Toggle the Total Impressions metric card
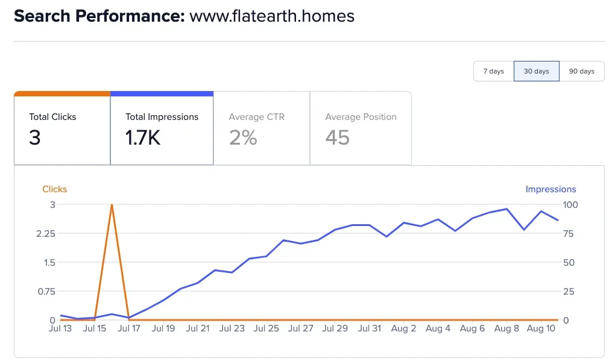615x364 pixels. tap(162, 130)
